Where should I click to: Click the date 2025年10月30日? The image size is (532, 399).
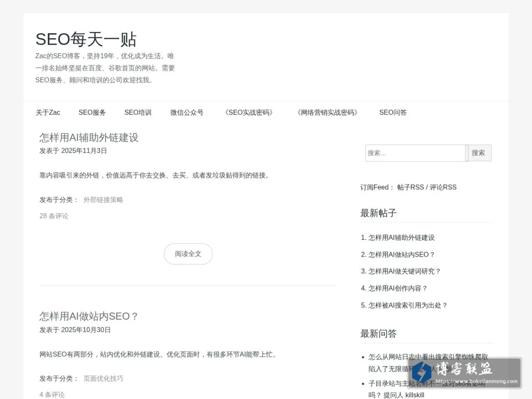pos(86,330)
